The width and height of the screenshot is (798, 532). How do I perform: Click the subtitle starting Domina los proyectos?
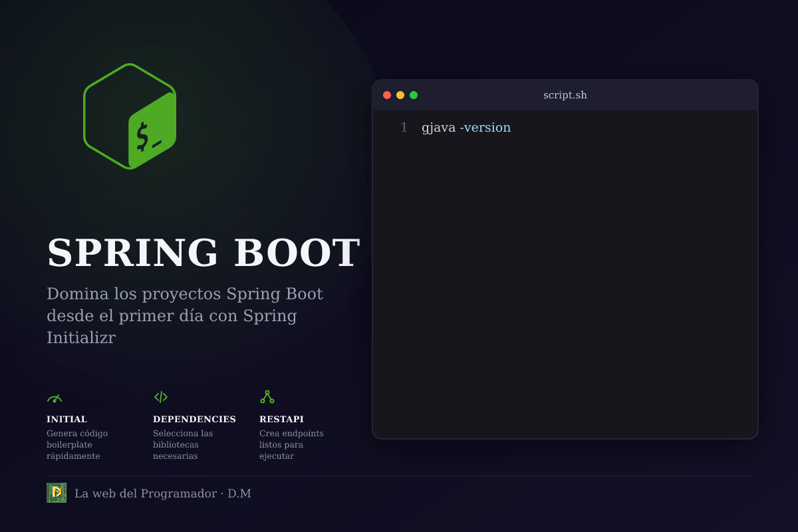(x=185, y=316)
